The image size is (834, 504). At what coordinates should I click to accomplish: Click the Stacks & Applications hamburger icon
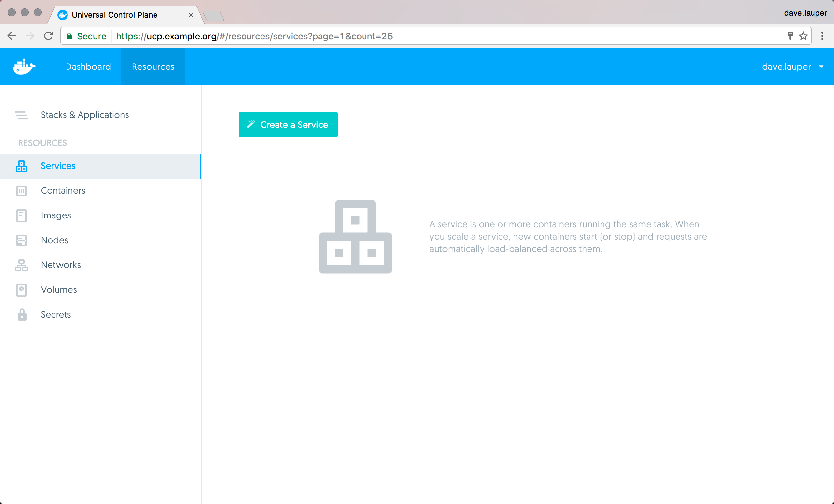pyautogui.click(x=21, y=115)
